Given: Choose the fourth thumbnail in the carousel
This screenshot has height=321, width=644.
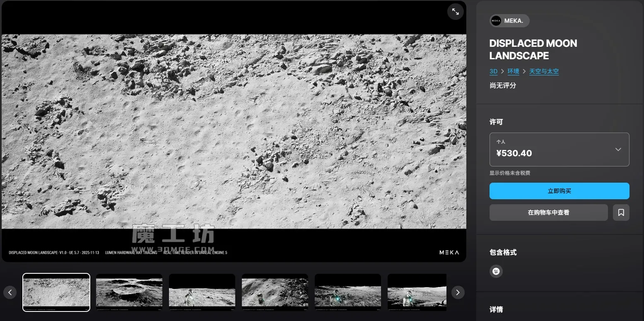Looking at the screenshot, I should coord(275,292).
